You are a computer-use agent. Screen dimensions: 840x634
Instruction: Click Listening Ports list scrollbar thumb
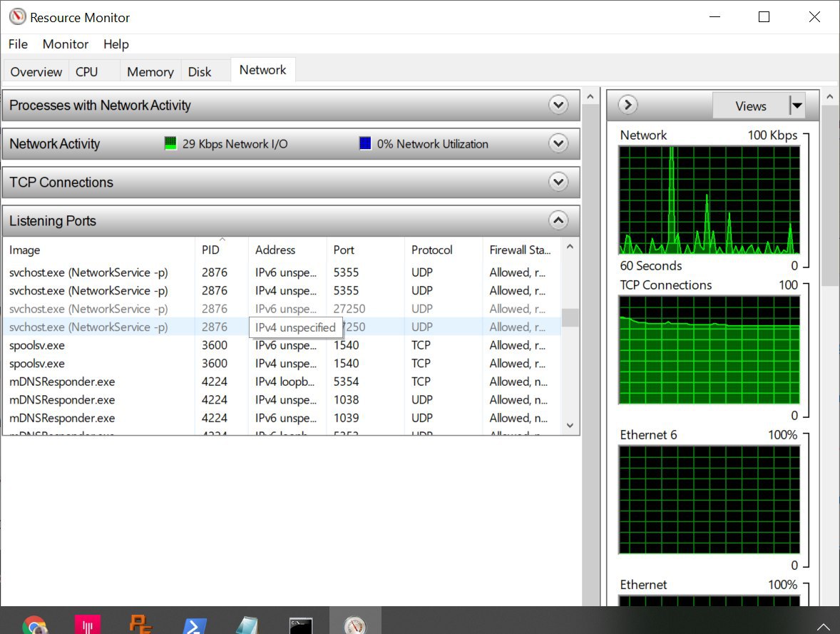point(570,317)
